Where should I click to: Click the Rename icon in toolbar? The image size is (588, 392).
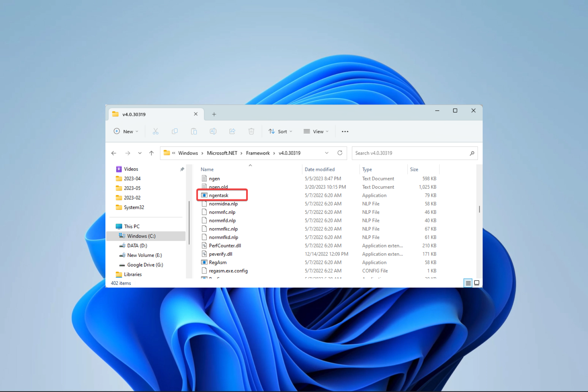[x=213, y=131]
